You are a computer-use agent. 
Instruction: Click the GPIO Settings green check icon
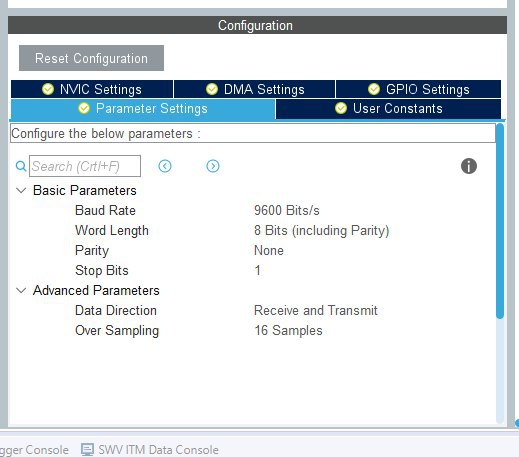(x=374, y=89)
